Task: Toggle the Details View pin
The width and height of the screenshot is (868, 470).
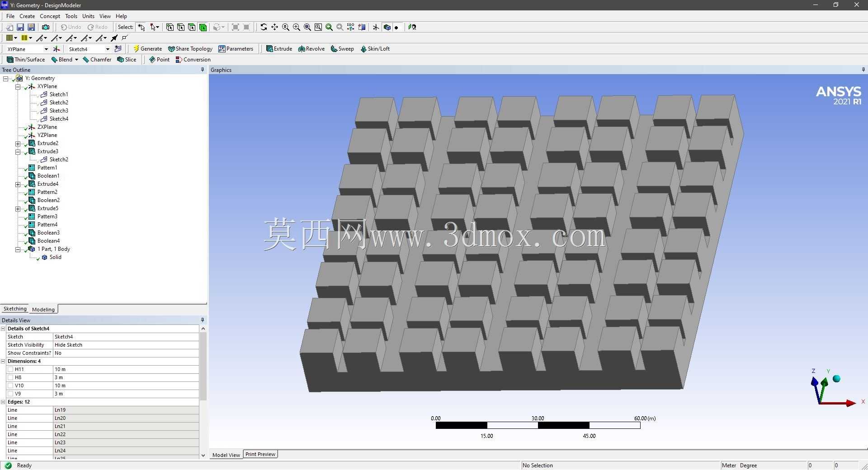Action: [203, 320]
